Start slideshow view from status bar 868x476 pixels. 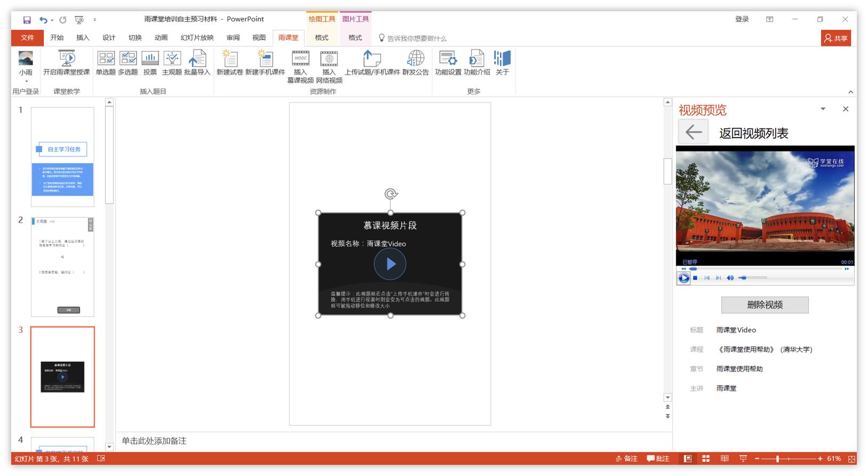pos(743,458)
